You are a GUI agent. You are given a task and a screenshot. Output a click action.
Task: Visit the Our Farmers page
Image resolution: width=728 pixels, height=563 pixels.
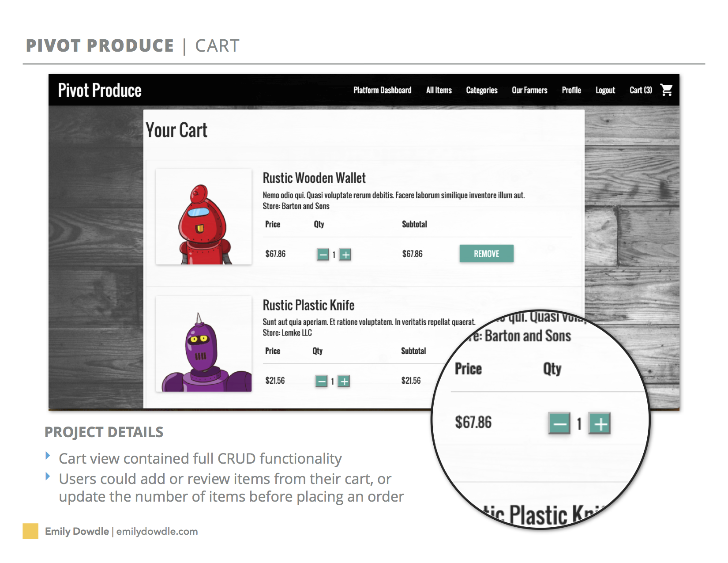point(529,90)
